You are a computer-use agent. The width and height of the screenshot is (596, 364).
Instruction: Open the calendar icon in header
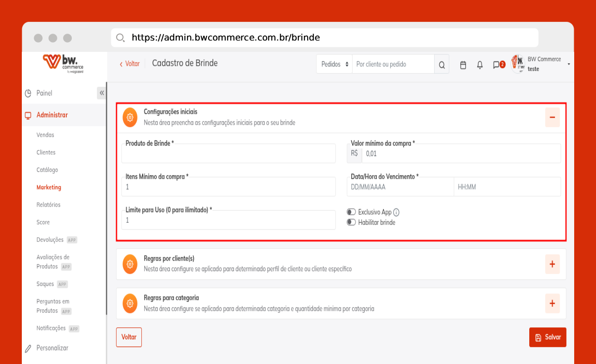463,65
